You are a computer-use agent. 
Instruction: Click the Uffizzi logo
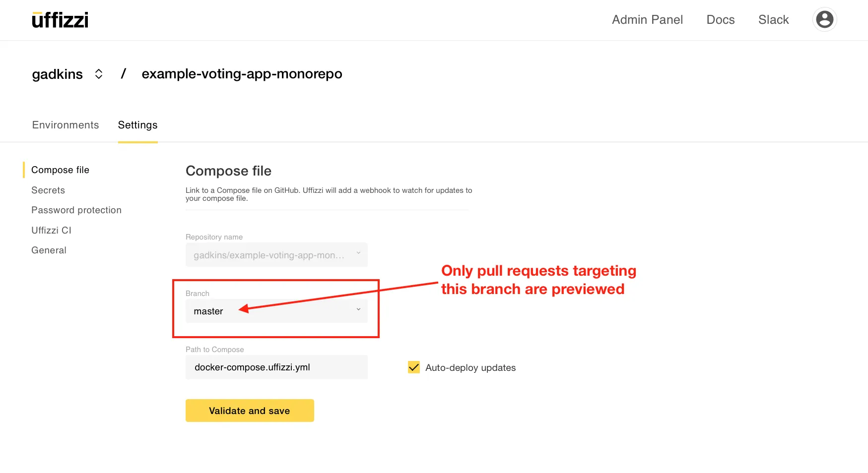pyautogui.click(x=60, y=20)
